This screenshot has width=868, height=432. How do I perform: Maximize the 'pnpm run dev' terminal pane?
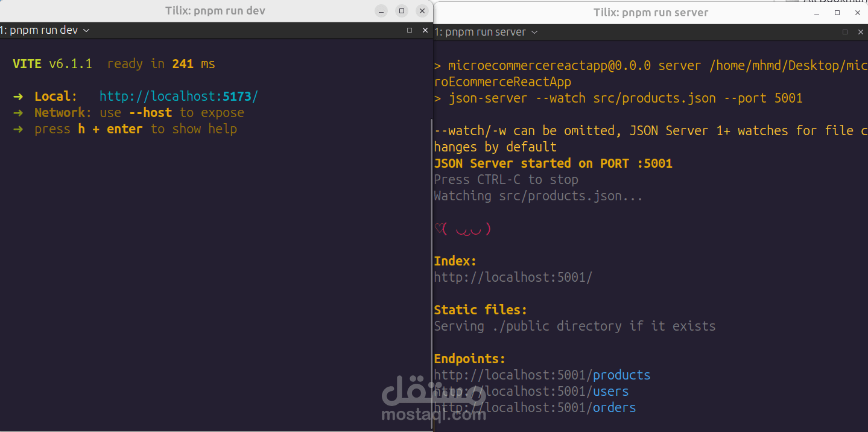(410, 30)
